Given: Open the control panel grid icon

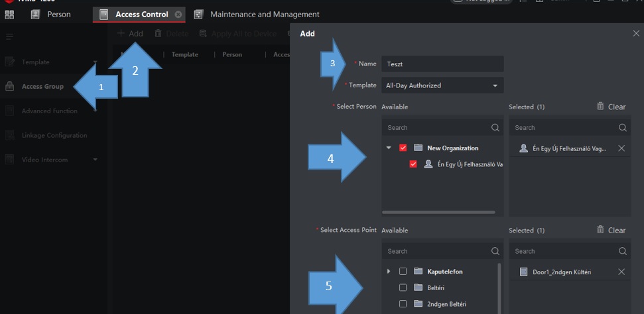Looking at the screenshot, I should point(9,15).
